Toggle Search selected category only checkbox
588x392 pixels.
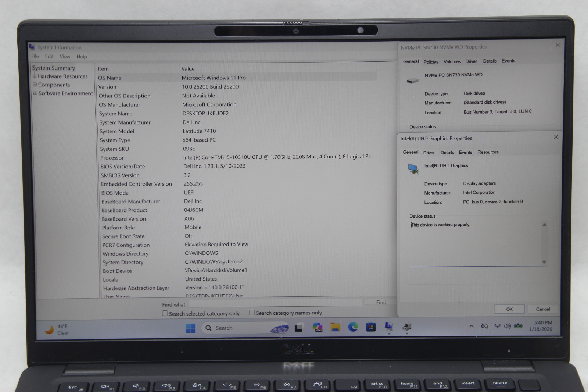click(165, 313)
